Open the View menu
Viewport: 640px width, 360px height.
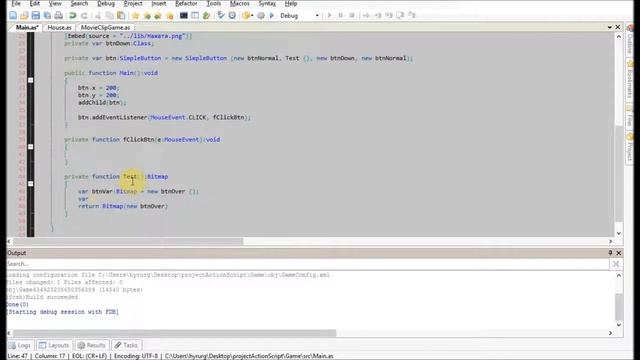click(55, 4)
